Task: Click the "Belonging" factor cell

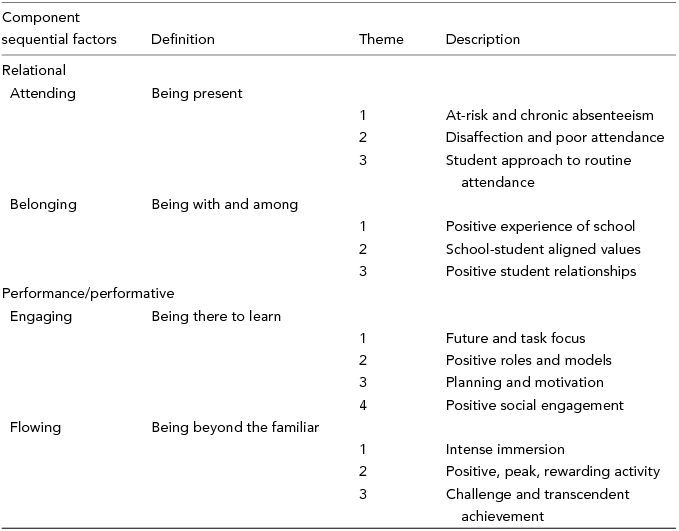Action: tap(43, 204)
